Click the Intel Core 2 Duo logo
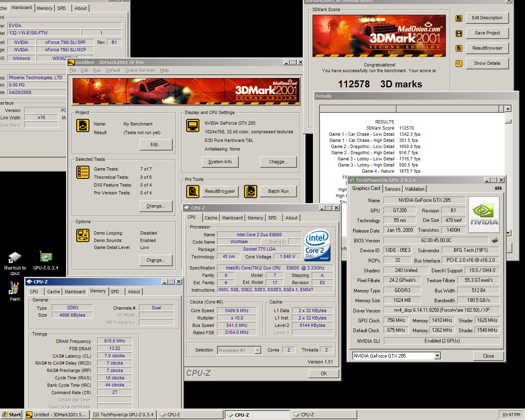 (x=317, y=246)
